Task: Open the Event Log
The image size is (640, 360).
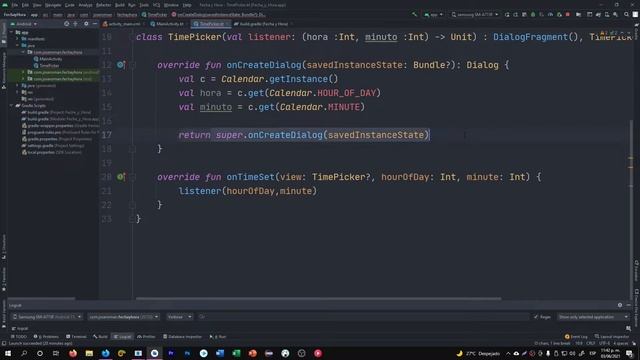Action: point(576,337)
